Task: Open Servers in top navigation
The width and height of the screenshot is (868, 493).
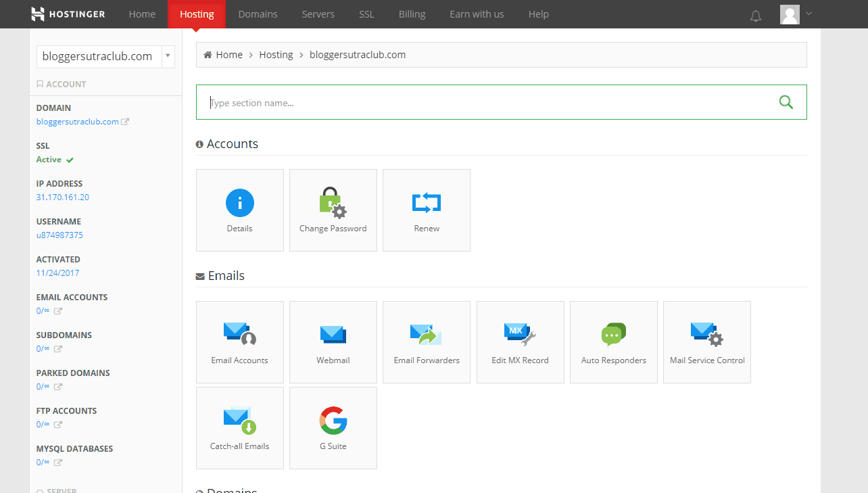Action: coord(318,14)
